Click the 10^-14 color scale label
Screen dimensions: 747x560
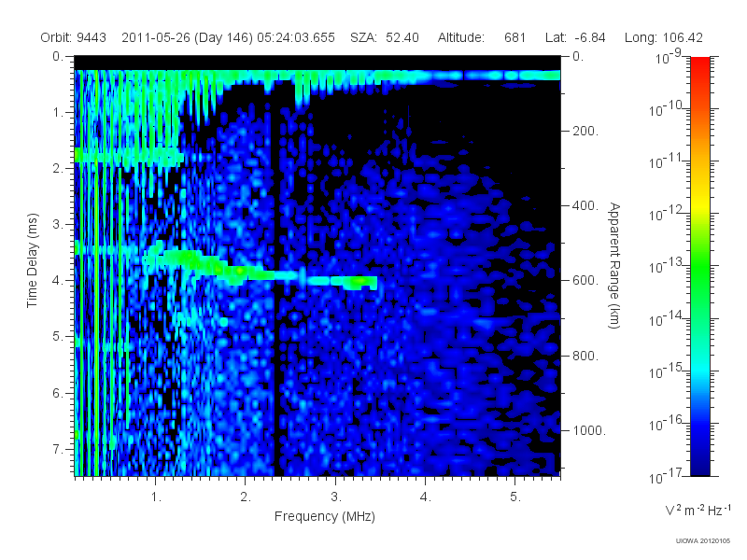[667, 318]
